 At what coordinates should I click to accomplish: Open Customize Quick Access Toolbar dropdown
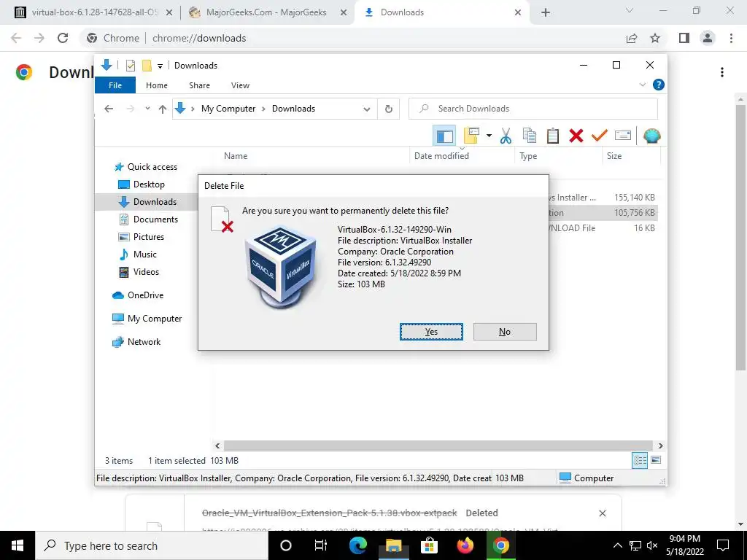pos(160,66)
